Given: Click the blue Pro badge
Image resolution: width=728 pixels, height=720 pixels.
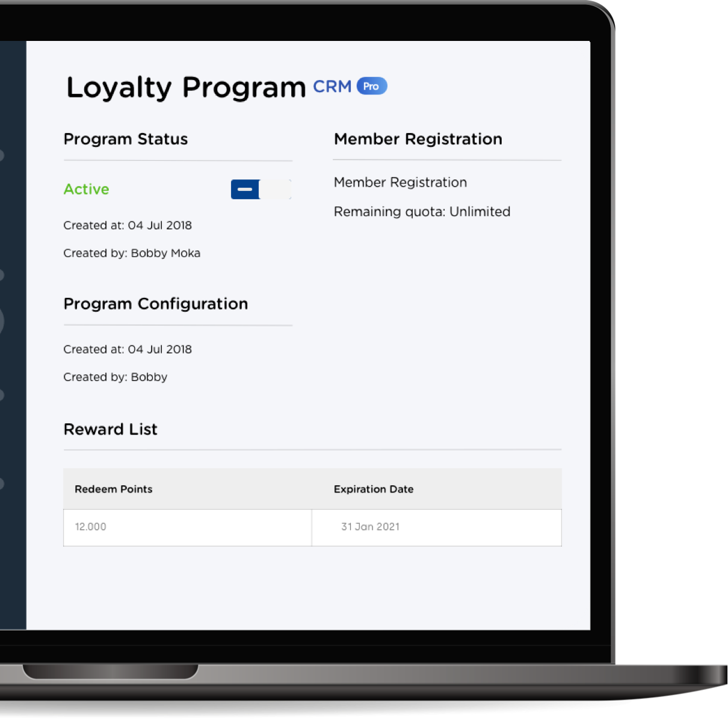Looking at the screenshot, I should click(372, 86).
